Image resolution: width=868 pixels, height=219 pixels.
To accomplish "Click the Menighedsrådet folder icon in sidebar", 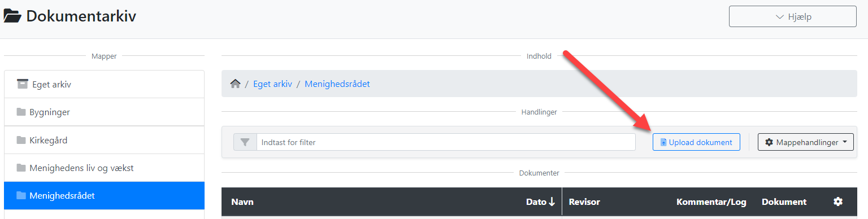I will (21, 196).
